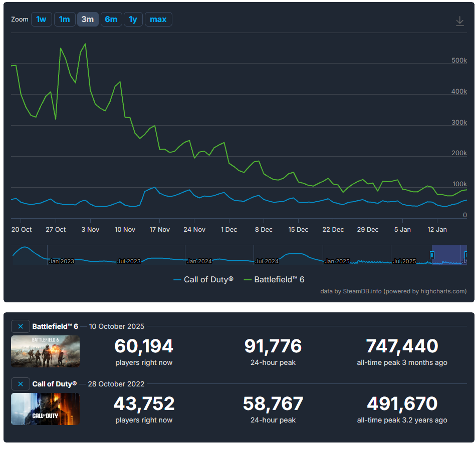Download chart data icon
The width and height of the screenshot is (476, 450).
pyautogui.click(x=460, y=21)
